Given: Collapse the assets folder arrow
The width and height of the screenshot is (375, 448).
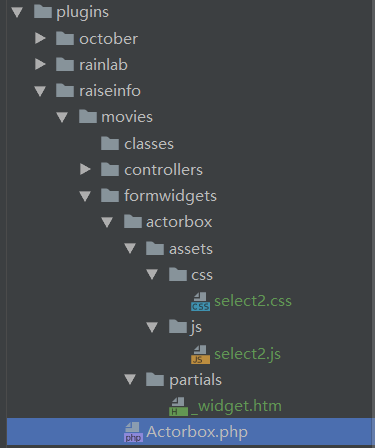Looking at the screenshot, I should [130, 248].
